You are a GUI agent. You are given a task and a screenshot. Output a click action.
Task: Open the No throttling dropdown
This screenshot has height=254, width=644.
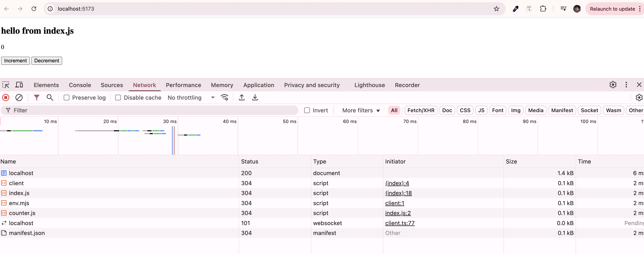point(191,98)
